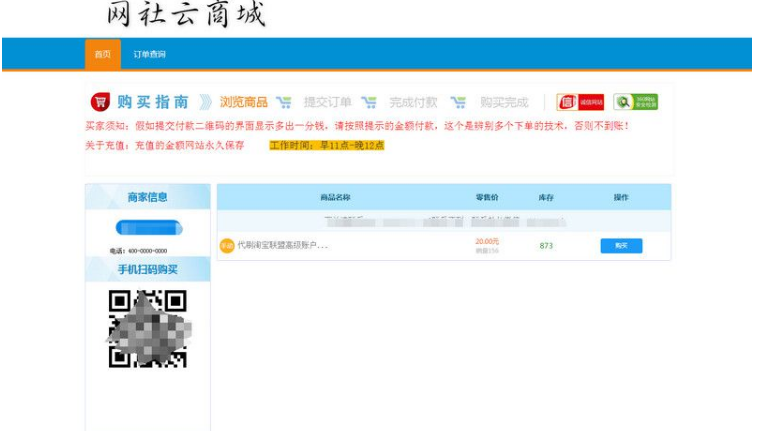Image resolution: width=772 pixels, height=431 pixels.
Task: Open the 订单查询 tab
Action: coord(150,54)
